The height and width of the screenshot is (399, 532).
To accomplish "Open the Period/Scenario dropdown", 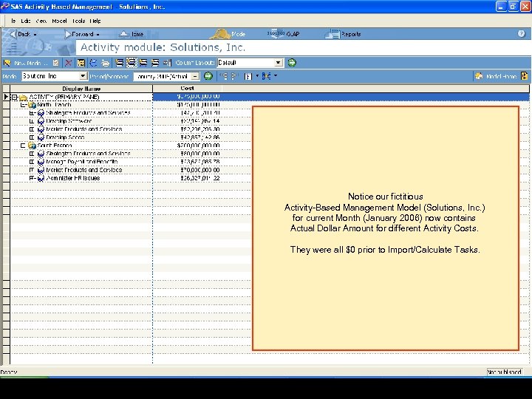I will 195,76.
